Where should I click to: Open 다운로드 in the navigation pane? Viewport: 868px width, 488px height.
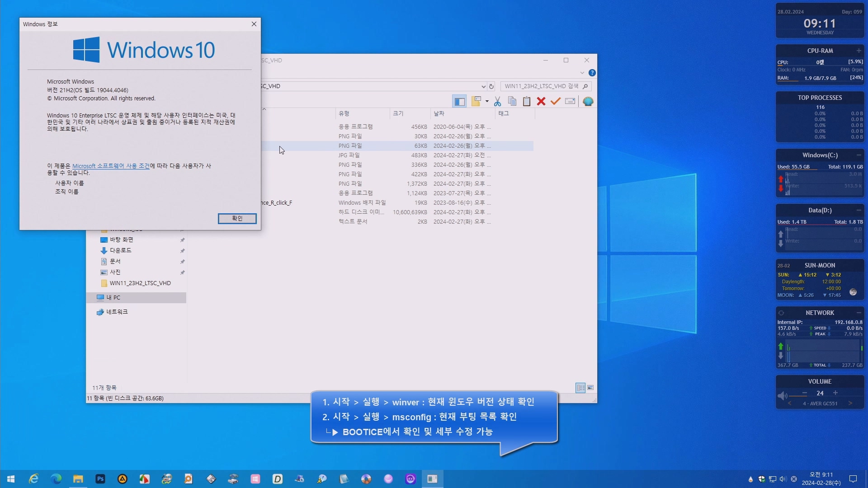(120, 250)
